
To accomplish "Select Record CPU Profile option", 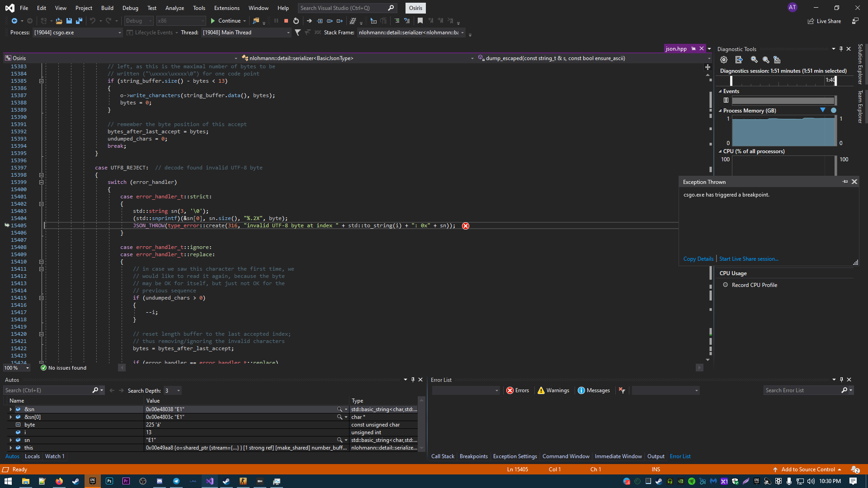I will tap(726, 285).
